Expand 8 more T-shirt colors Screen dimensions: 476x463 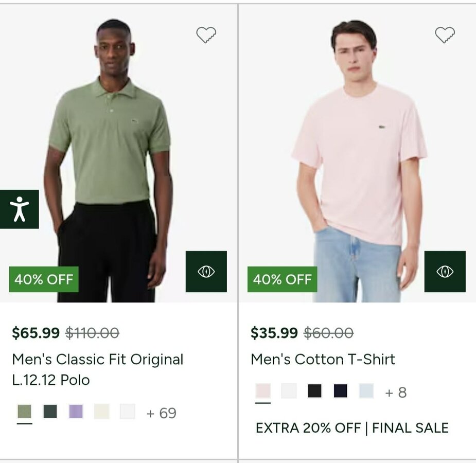tap(396, 393)
